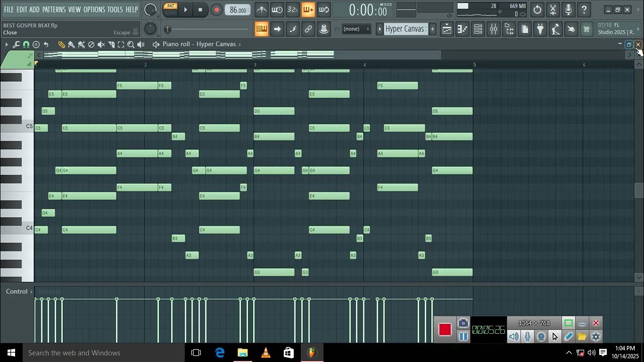644x362 pixels.
Task: Pause the screen recorder
Action: click(463, 336)
